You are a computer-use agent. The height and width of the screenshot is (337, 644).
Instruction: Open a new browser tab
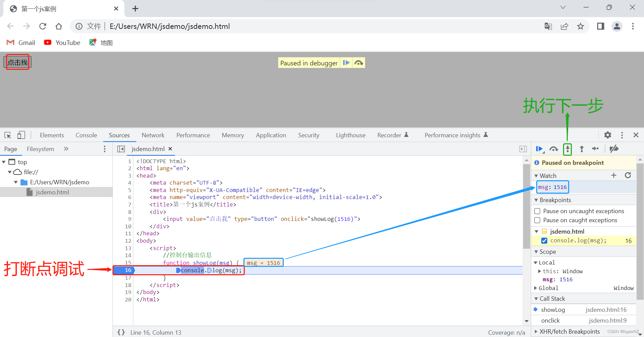(135, 9)
